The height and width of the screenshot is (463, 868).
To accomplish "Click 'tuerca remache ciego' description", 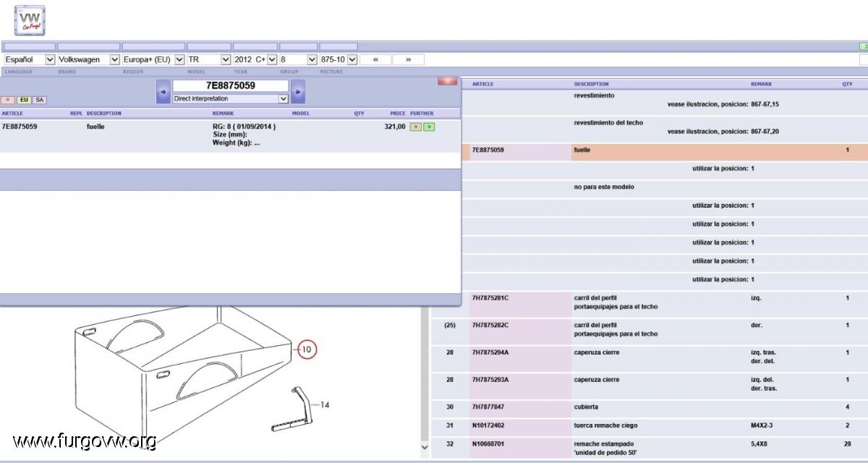I will tap(606, 425).
